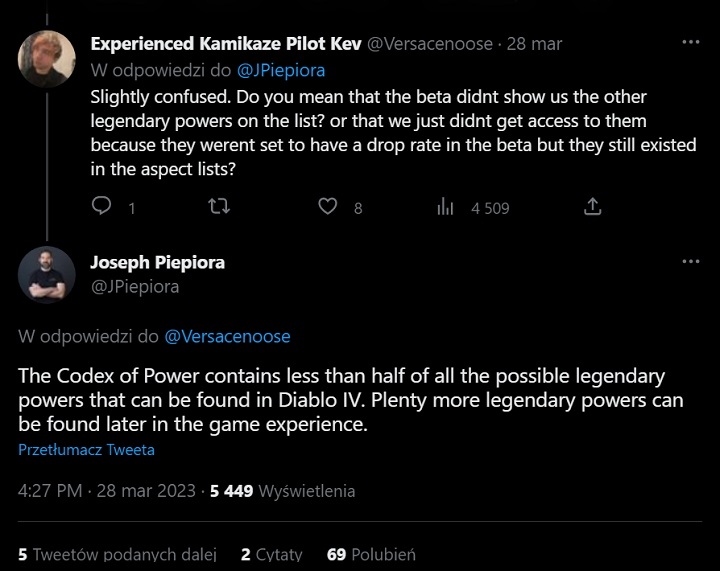The image size is (720, 571).
Task: View the 2 Cytaty quotes list
Action: click(272, 554)
